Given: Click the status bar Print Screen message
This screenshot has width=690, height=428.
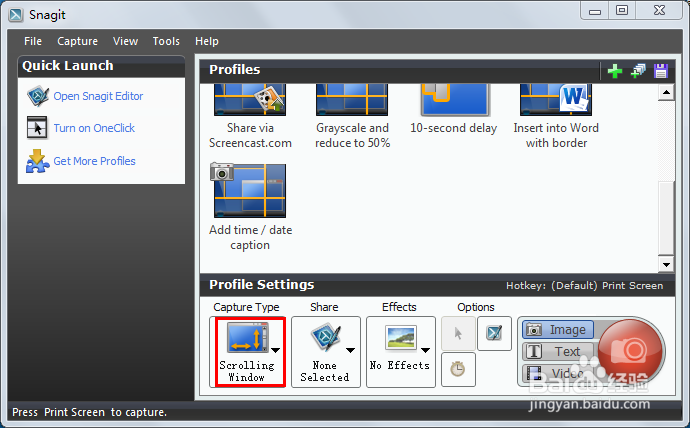Looking at the screenshot, I should pyautogui.click(x=89, y=412).
